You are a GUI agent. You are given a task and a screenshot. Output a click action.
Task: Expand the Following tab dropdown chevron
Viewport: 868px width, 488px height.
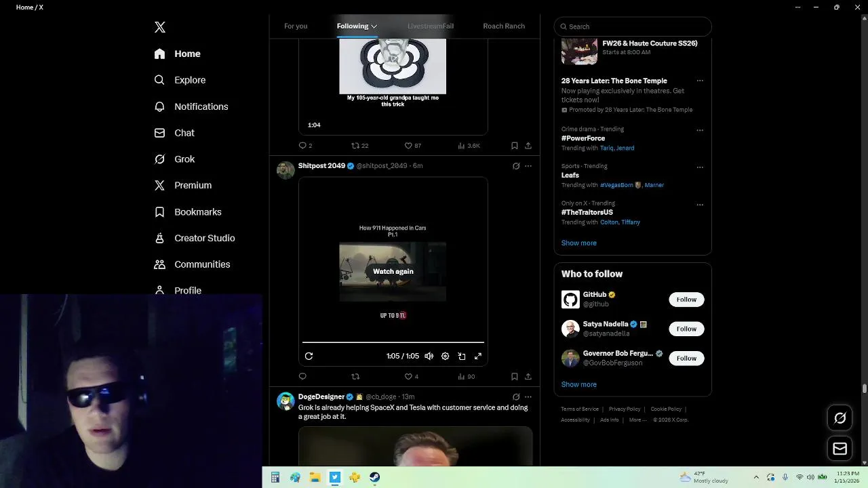pos(374,26)
